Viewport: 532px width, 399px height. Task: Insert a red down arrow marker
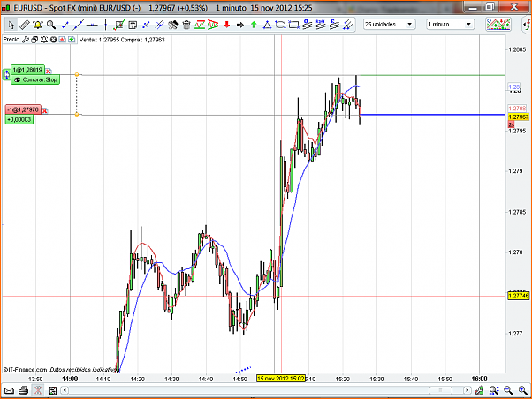pyautogui.click(x=227, y=25)
